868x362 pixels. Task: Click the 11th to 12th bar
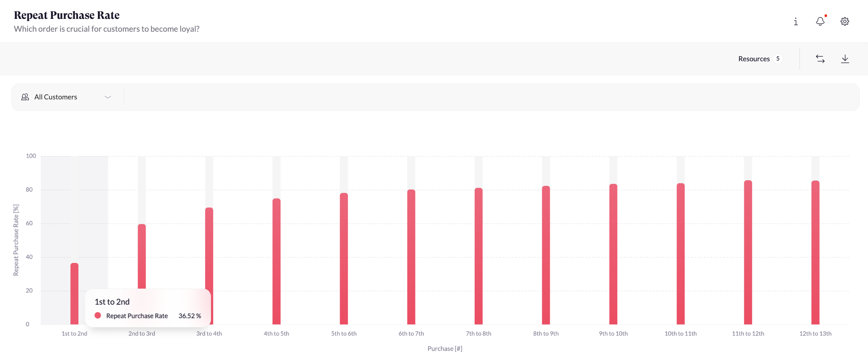tap(748, 252)
